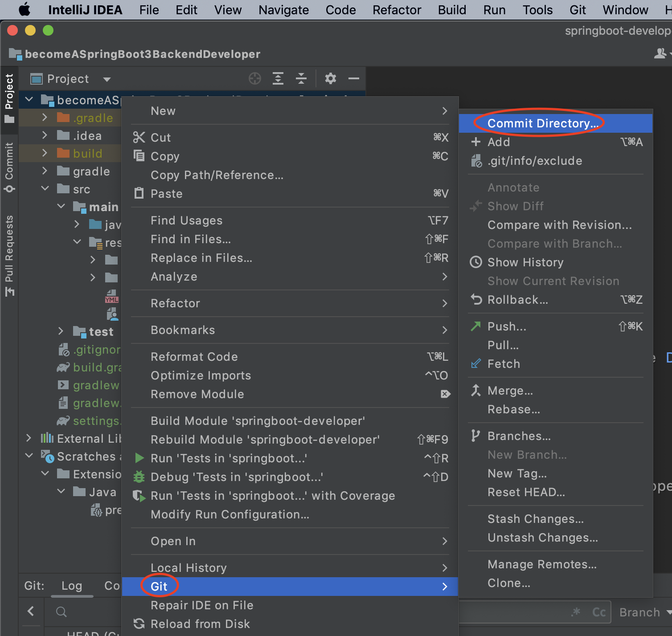Open the Branch filter dropdown
Image resolution: width=672 pixels, height=636 pixels.
point(645,612)
